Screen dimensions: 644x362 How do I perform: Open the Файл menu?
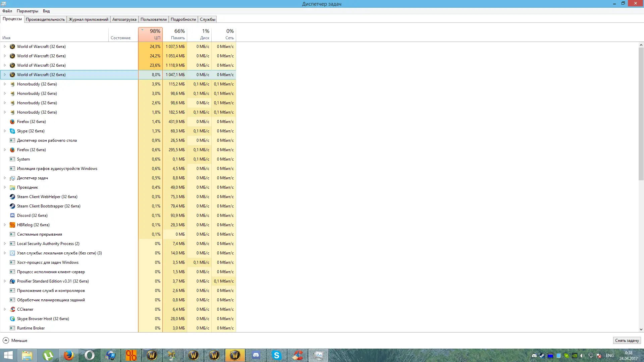tap(7, 11)
